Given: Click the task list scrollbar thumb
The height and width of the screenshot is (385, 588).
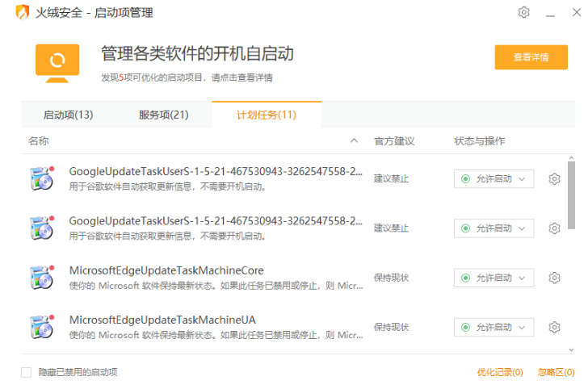Looking at the screenshot, I should 571,195.
